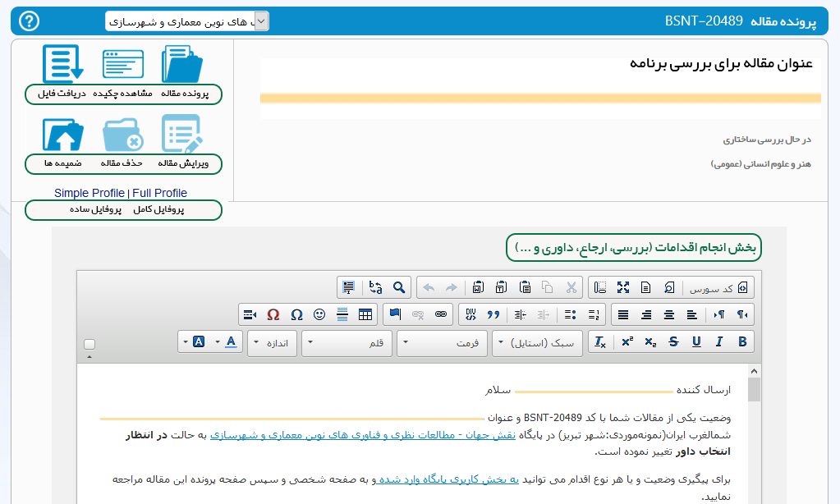The image size is (840, 504).
Task: Click the Delete Article folder icon
Action: point(123,135)
